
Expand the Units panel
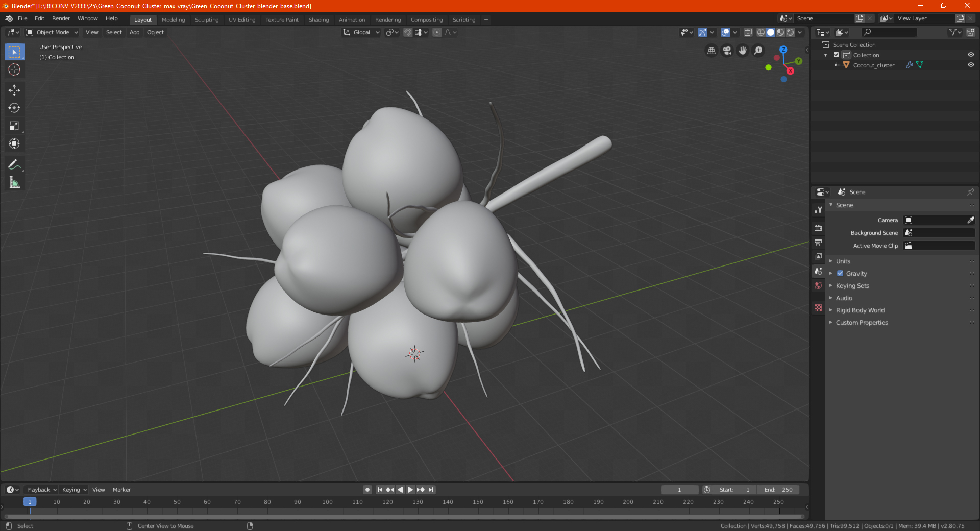843,261
